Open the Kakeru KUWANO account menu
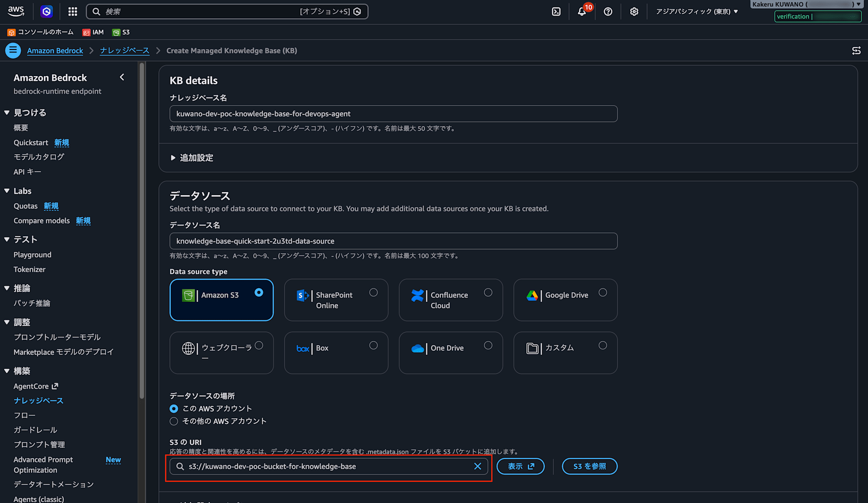 click(x=806, y=4)
